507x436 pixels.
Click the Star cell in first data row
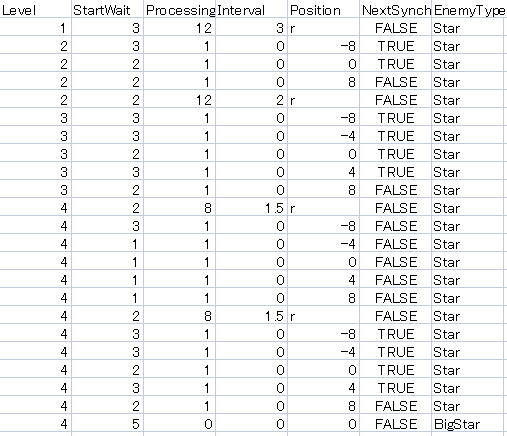click(468, 28)
